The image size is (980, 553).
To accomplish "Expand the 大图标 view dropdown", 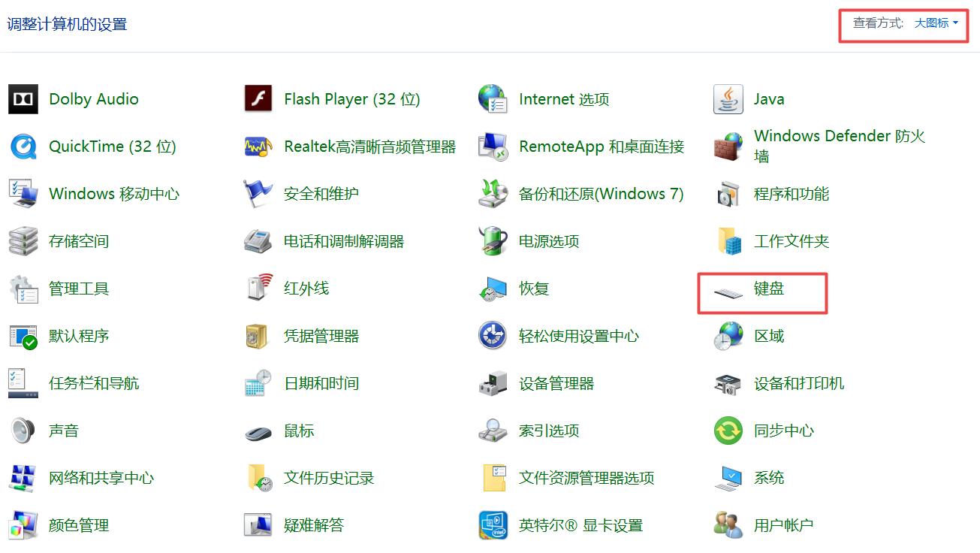I will (x=931, y=23).
